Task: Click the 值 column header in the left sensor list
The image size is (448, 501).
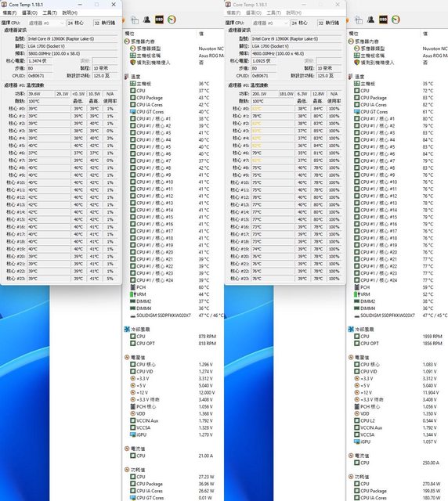Action: click(x=201, y=34)
